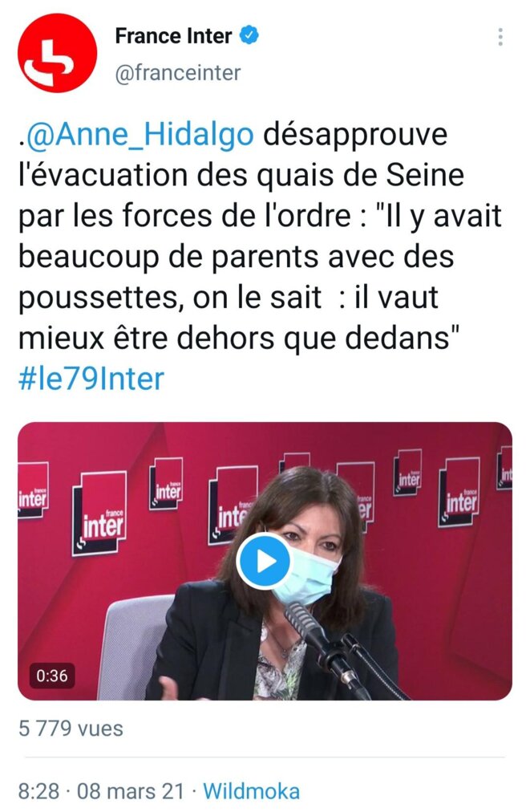Screen dimensions: 530x812
Task: Click the large inter logo left of the video
Action: tap(99, 514)
